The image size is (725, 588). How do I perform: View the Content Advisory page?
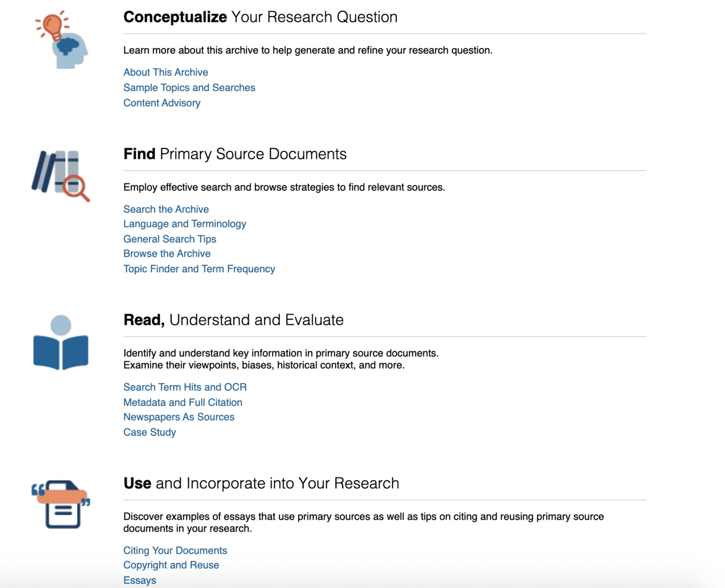point(162,103)
